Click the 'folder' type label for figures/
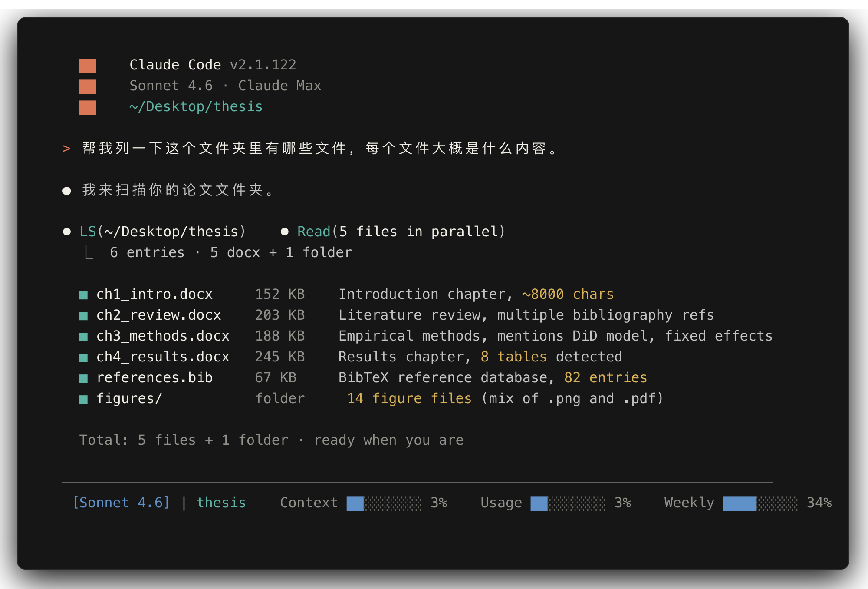Viewport: 868px width, 589px height. pos(280,398)
